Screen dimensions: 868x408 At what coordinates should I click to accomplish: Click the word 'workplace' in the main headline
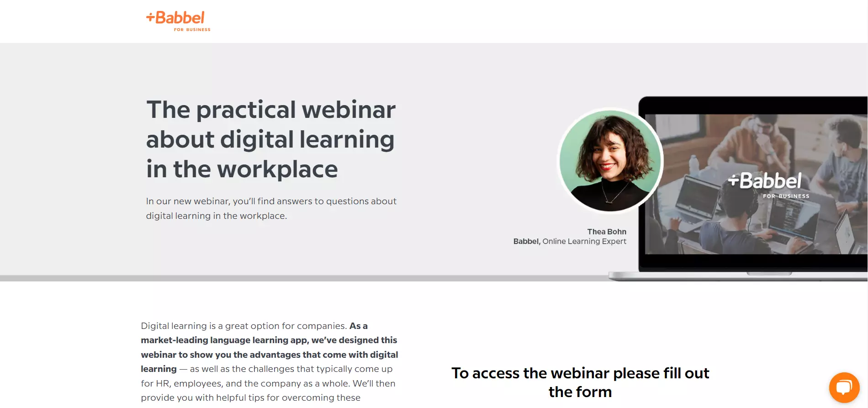tap(277, 169)
